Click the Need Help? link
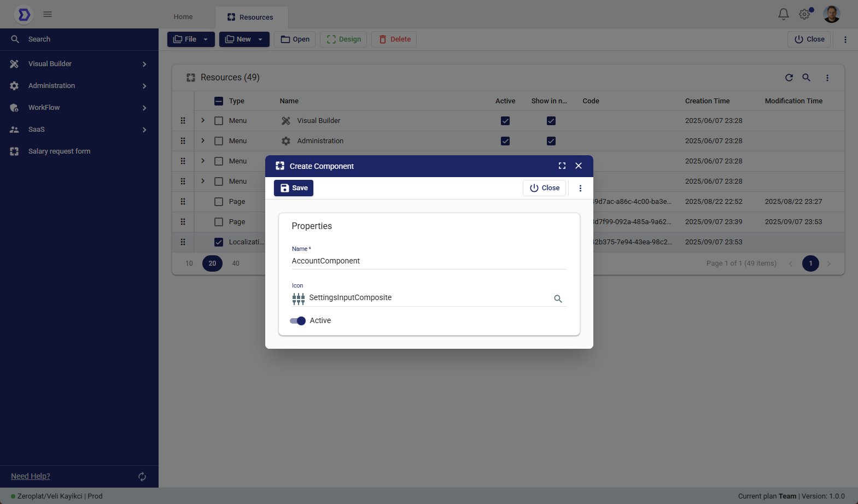 pos(31,476)
